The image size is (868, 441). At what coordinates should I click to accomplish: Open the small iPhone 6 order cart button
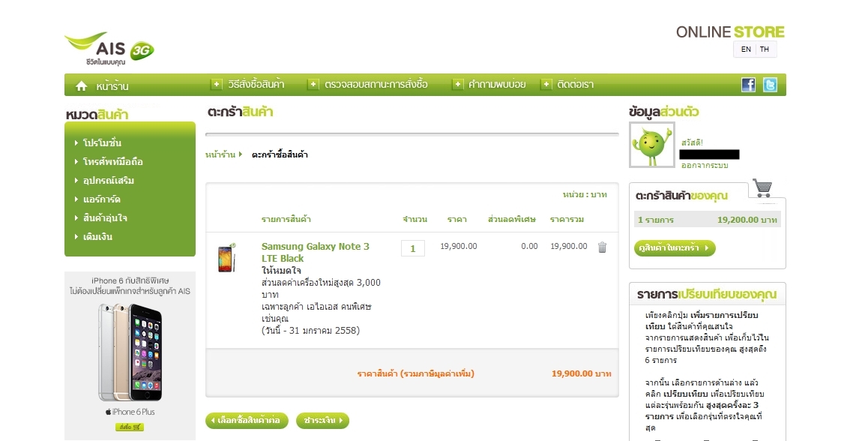coord(130,427)
